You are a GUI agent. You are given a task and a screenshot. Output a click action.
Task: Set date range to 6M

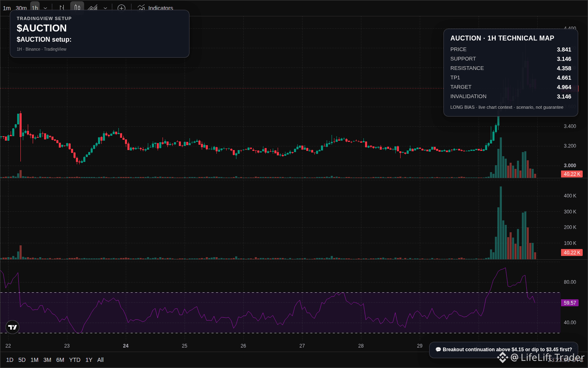click(60, 360)
